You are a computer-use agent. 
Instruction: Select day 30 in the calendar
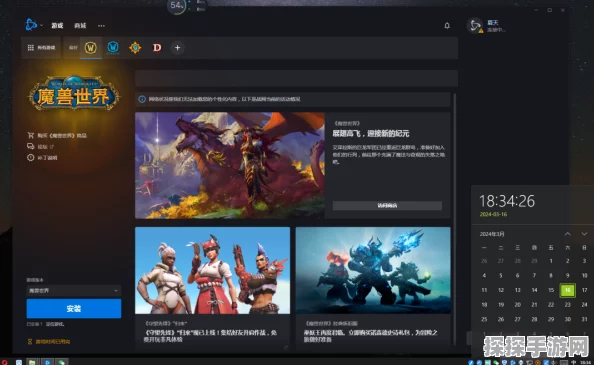point(567,320)
